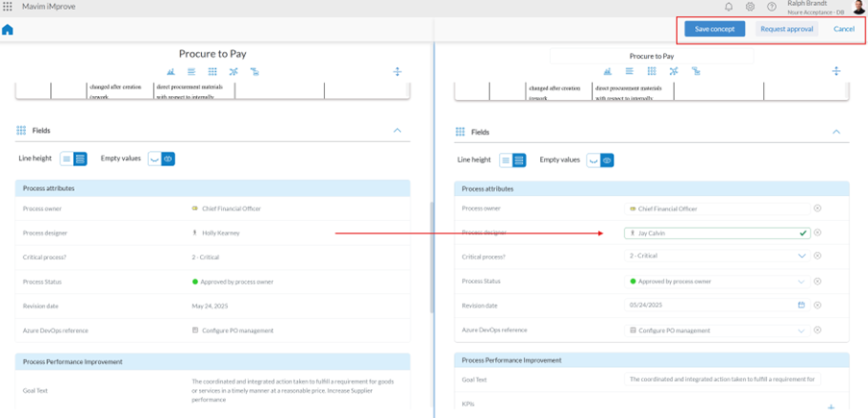The image size is (868, 418).
Task: Click the Process designer field with Jay Calvin
Action: click(711, 233)
